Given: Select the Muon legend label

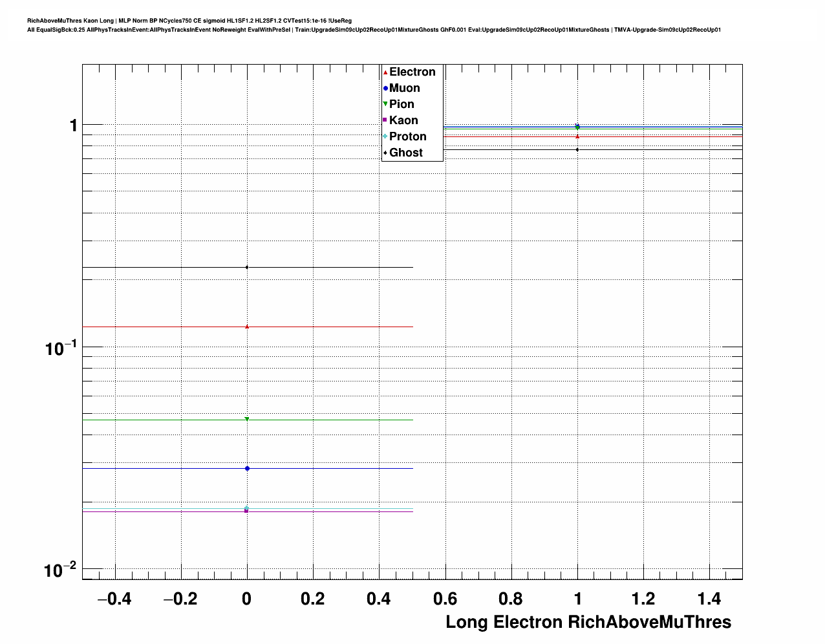Looking at the screenshot, I should pyautogui.click(x=405, y=88).
